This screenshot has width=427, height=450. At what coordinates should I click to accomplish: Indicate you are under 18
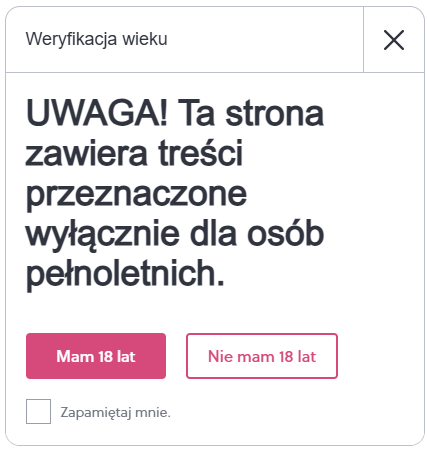point(262,356)
